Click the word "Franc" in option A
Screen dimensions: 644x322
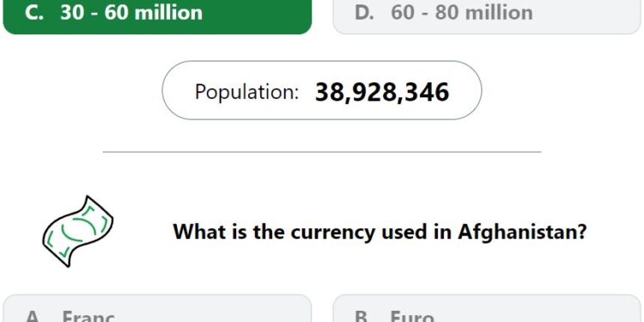pyautogui.click(x=88, y=316)
